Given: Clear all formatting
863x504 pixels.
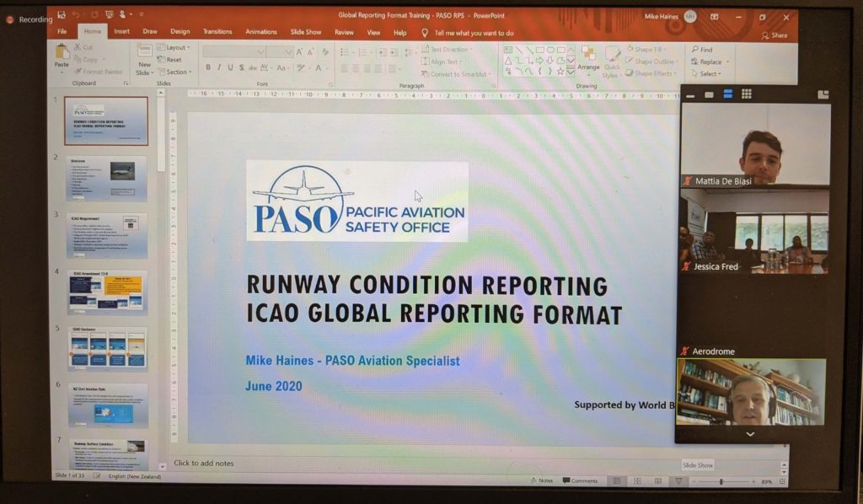Looking at the screenshot, I should pyautogui.click(x=325, y=51).
